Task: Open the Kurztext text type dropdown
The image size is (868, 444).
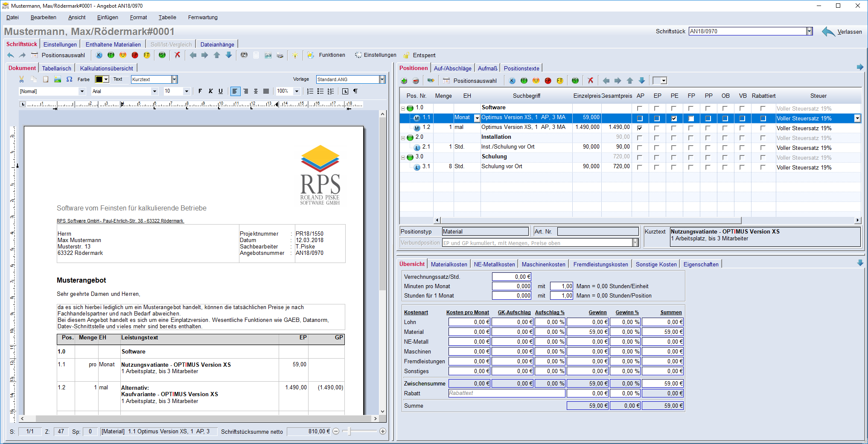Action: (174, 79)
